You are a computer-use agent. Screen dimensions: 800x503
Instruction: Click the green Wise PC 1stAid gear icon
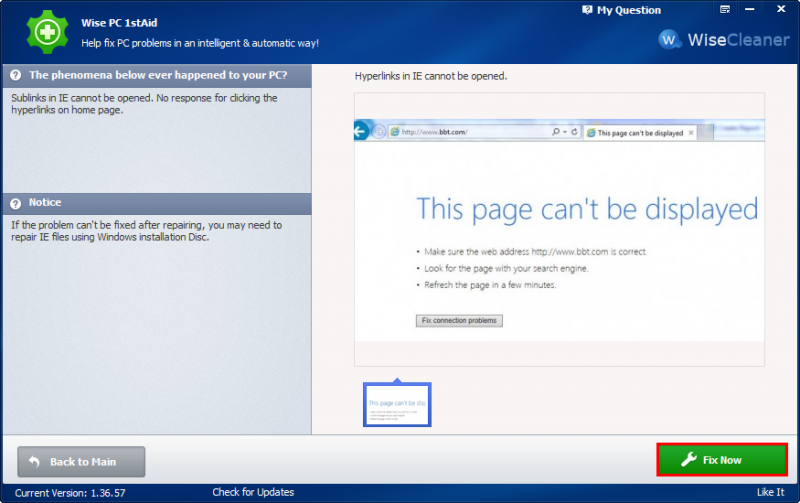point(47,32)
